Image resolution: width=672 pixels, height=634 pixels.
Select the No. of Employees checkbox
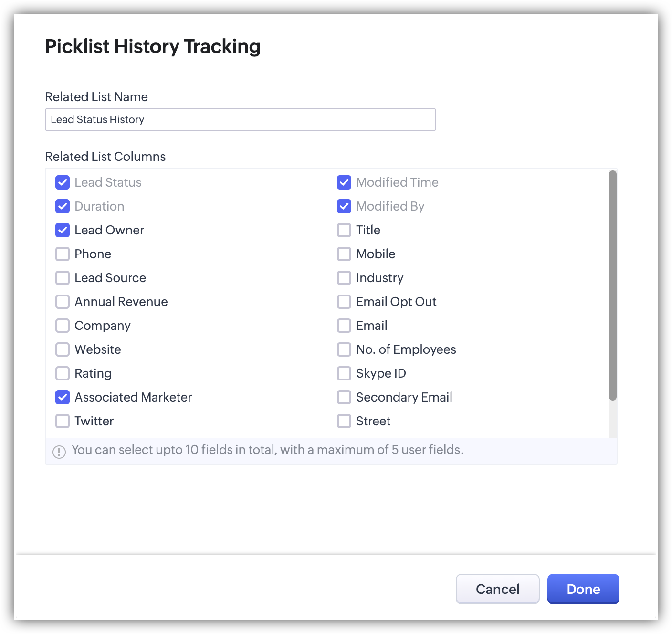coord(344,349)
